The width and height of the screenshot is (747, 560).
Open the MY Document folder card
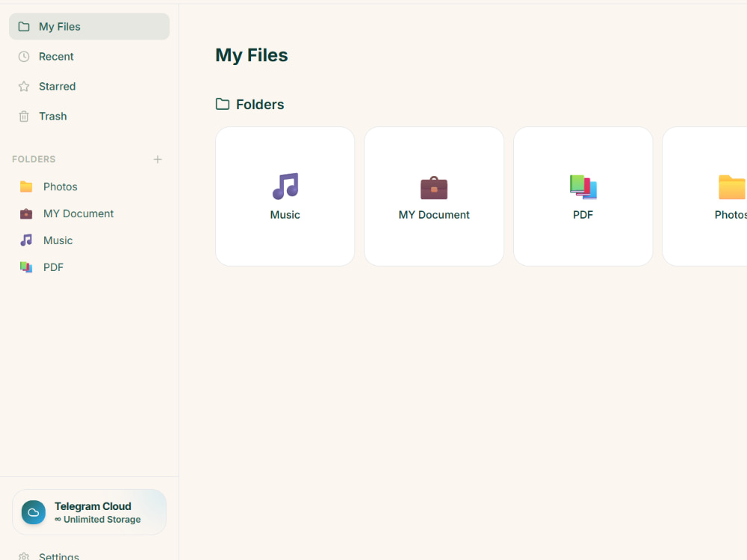(434, 196)
